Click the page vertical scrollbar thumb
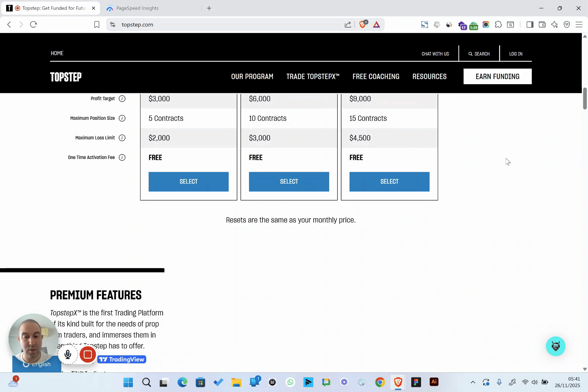 [x=585, y=98]
